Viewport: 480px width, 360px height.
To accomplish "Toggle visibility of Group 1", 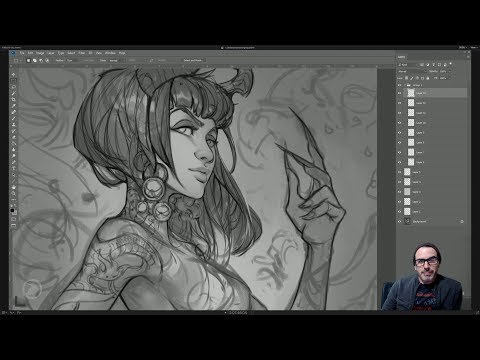I will click(x=399, y=85).
